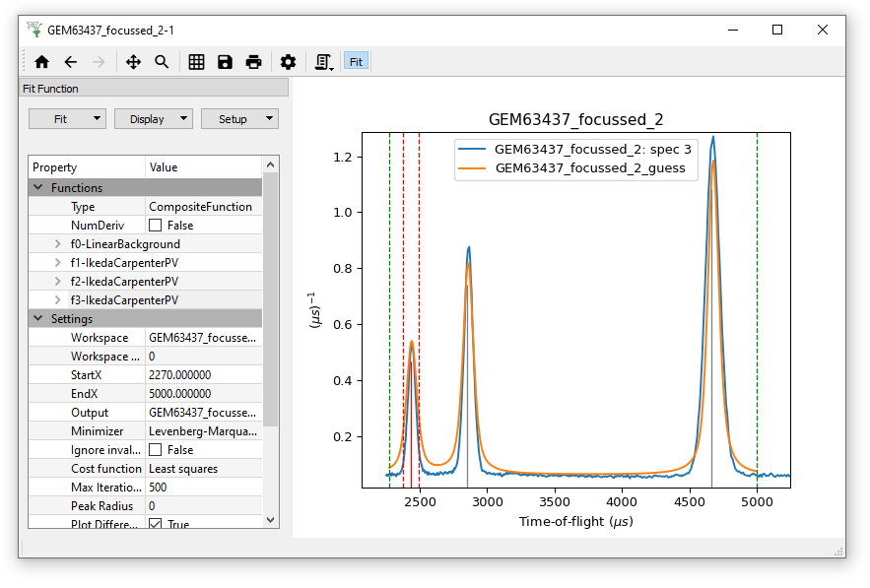Click the back arrow to previous view

(70, 62)
